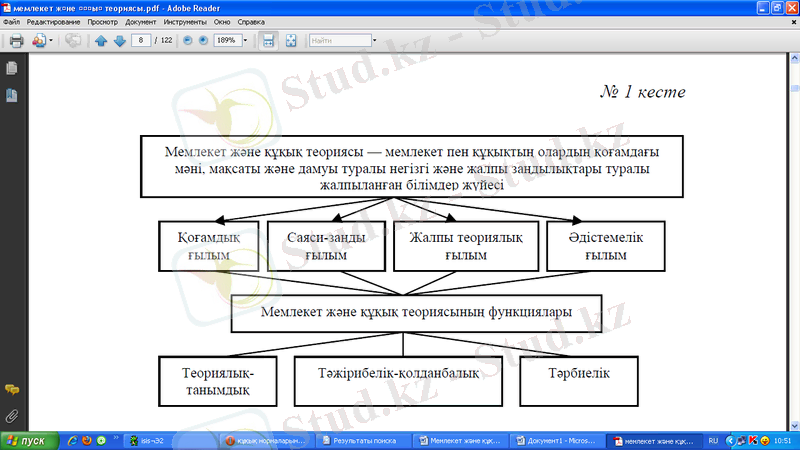This screenshot has height=450, width=800.
Task: Open the Документ menu
Action: (x=141, y=22)
